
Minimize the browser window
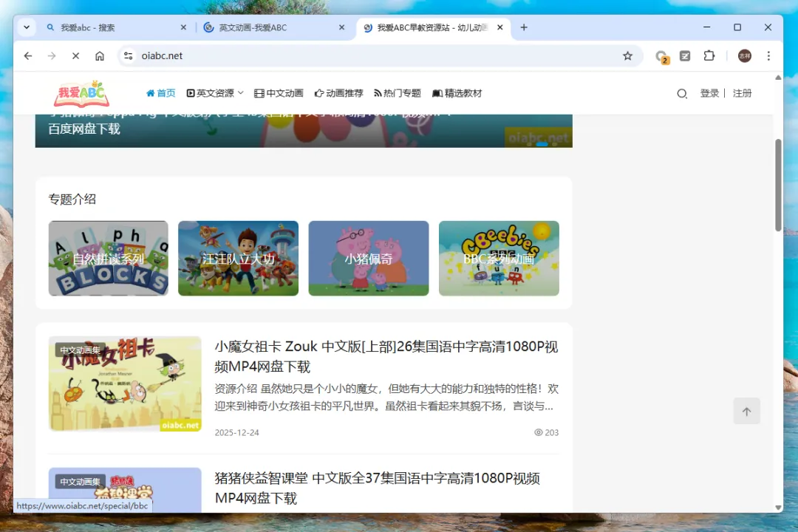point(707,27)
